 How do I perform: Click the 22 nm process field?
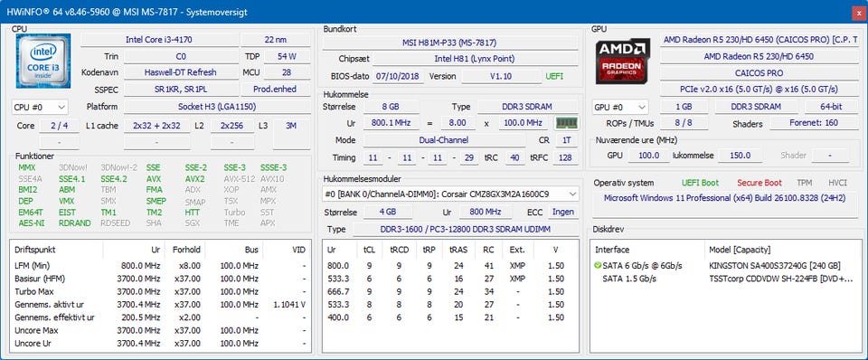coord(276,40)
